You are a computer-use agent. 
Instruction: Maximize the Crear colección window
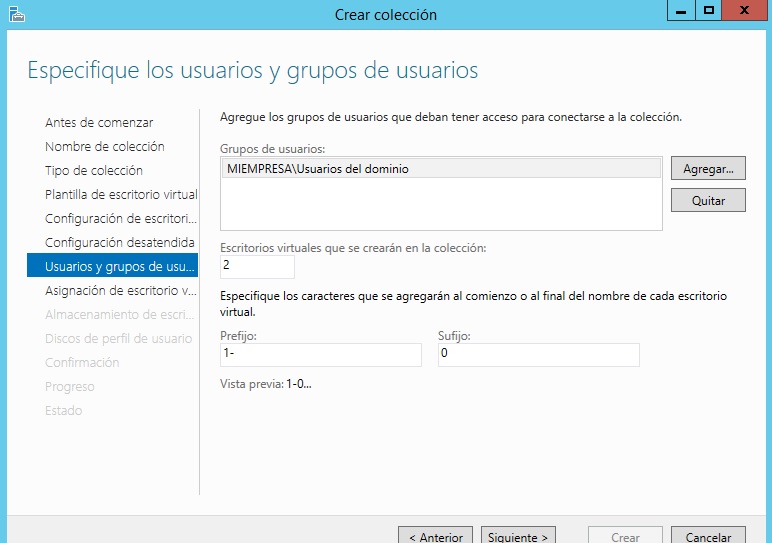click(709, 11)
